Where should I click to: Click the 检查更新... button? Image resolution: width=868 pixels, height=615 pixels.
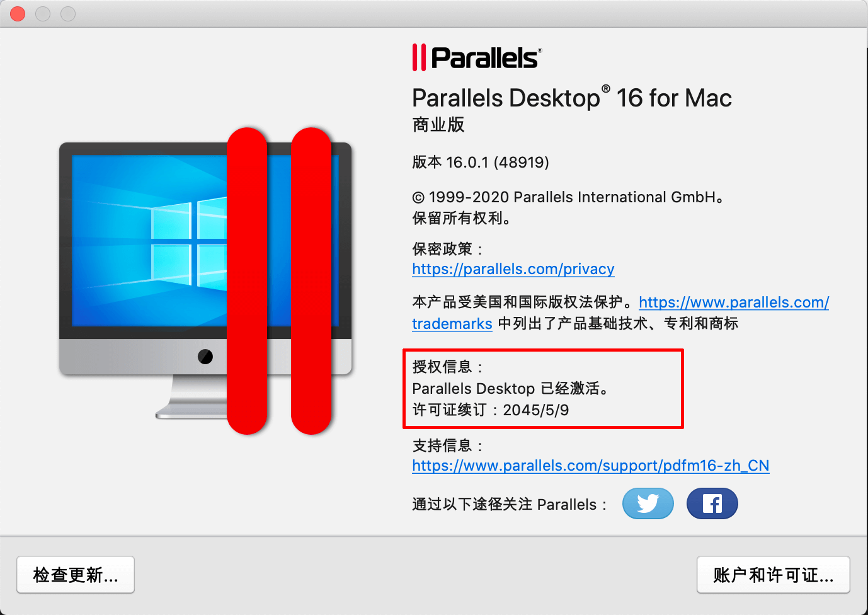[x=76, y=575]
